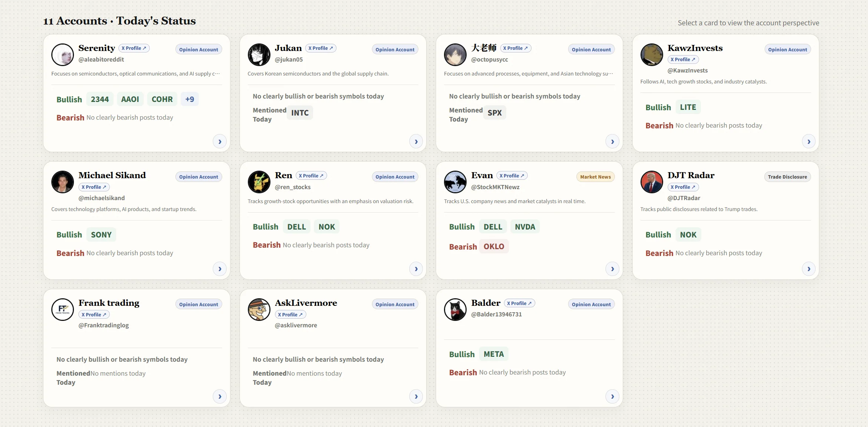Open Serenity's X Profile link
The height and width of the screenshot is (427, 868).
[x=134, y=48]
